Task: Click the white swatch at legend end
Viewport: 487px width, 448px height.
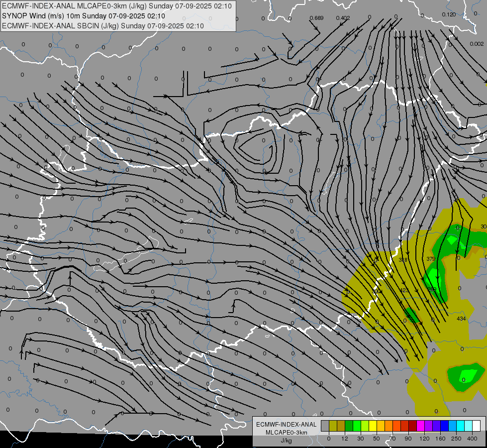Action: tap(477, 426)
